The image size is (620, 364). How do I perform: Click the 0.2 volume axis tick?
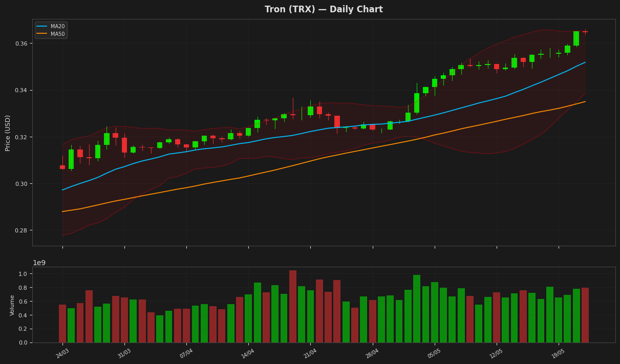tap(24, 329)
